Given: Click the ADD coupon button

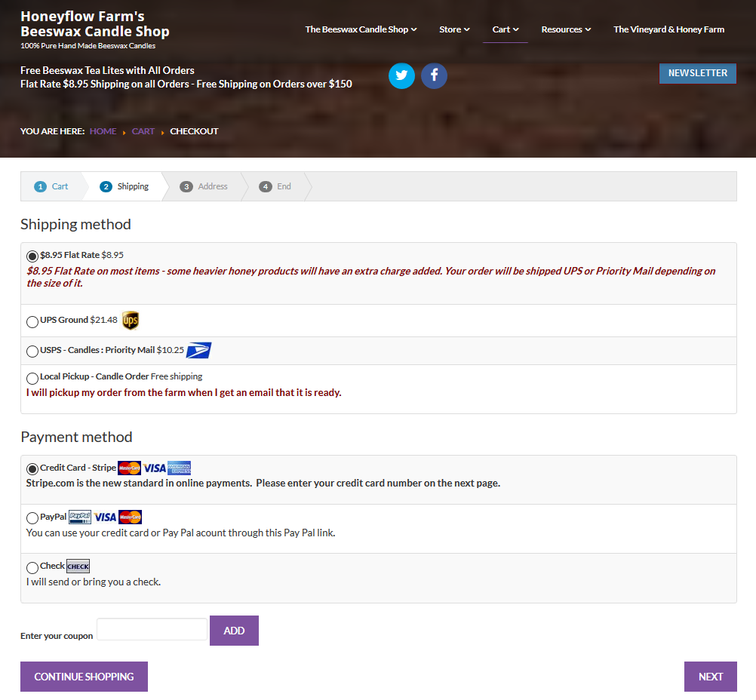Looking at the screenshot, I should (234, 631).
